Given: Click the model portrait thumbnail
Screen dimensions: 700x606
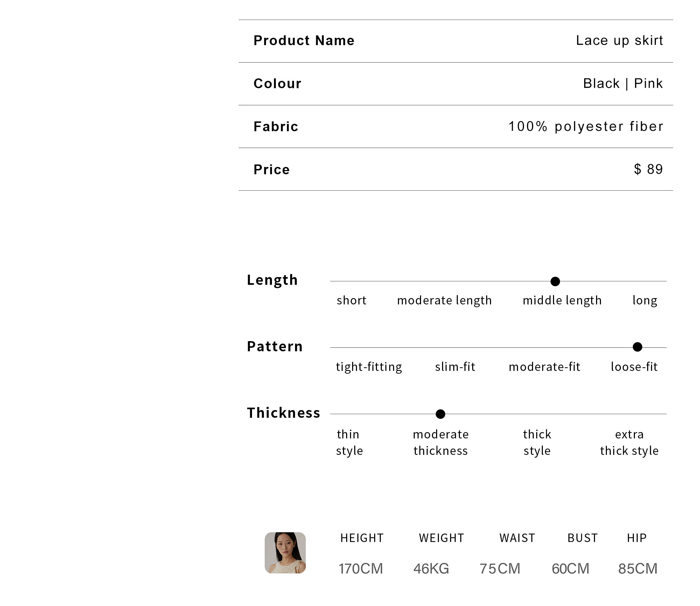Looking at the screenshot, I should click(x=285, y=552).
